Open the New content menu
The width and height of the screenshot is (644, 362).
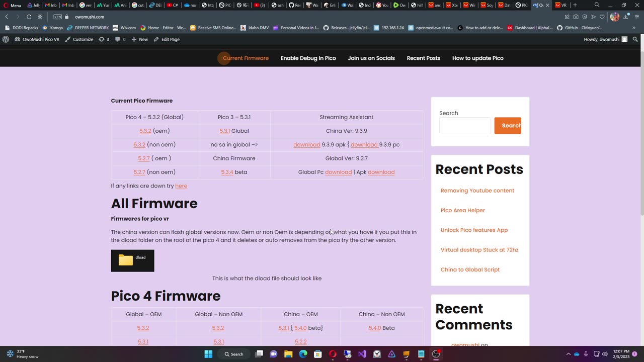tap(140, 39)
